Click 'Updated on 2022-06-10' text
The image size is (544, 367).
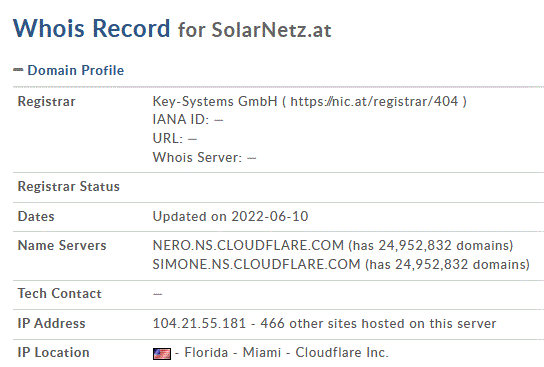230,216
